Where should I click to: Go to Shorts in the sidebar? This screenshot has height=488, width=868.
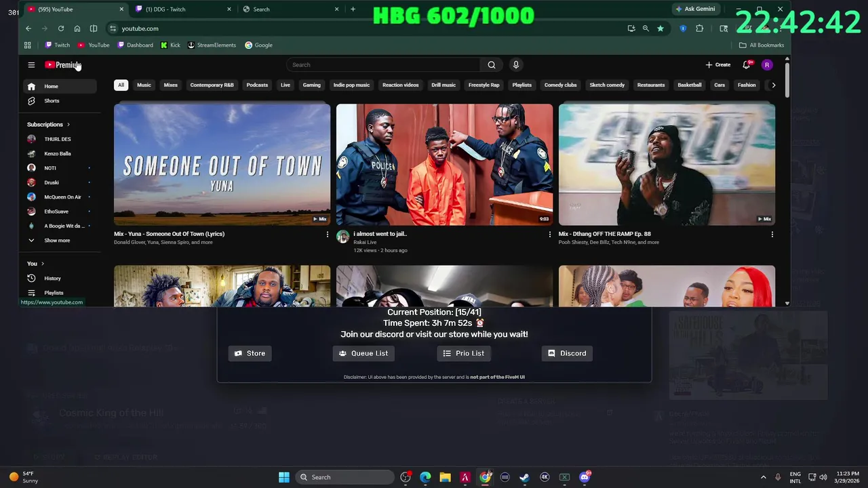pyautogui.click(x=52, y=101)
